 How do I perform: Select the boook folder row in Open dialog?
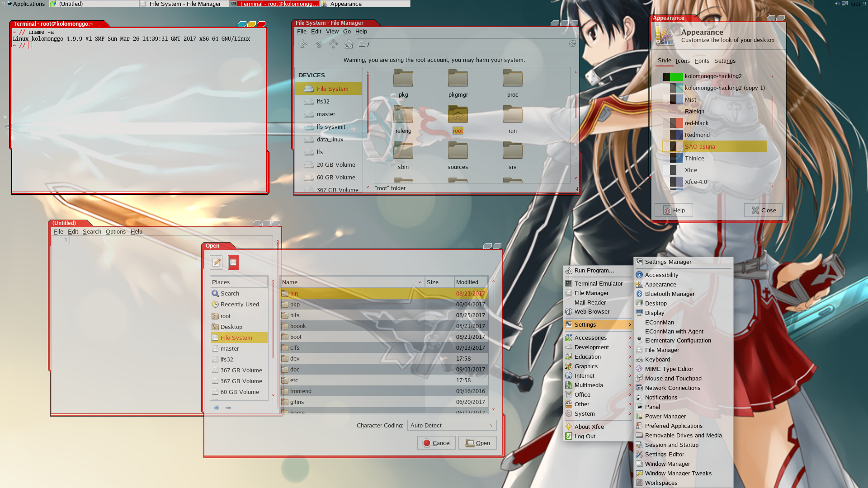pyautogui.click(x=384, y=326)
